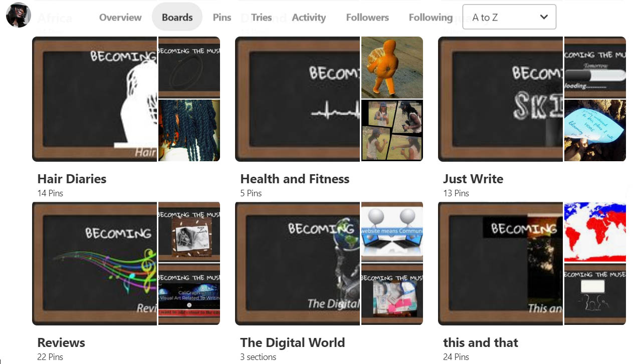Open the Overview tab
The height and width of the screenshot is (364, 635).
point(120,17)
